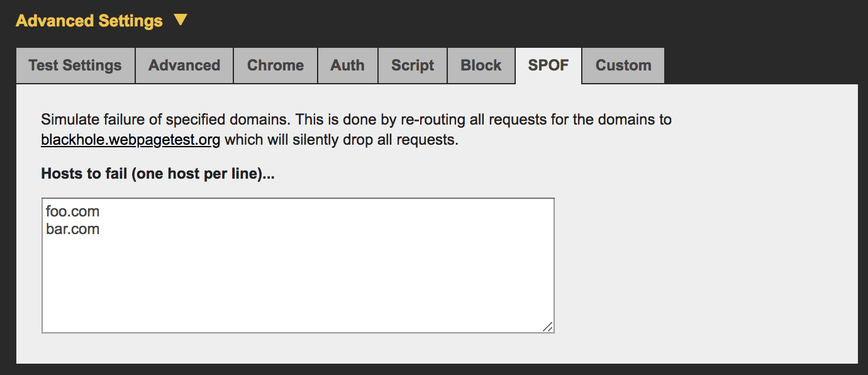Screen dimensions: 868x375
Task: Follow the blackhole.webpagetest.org link
Action: [x=130, y=140]
